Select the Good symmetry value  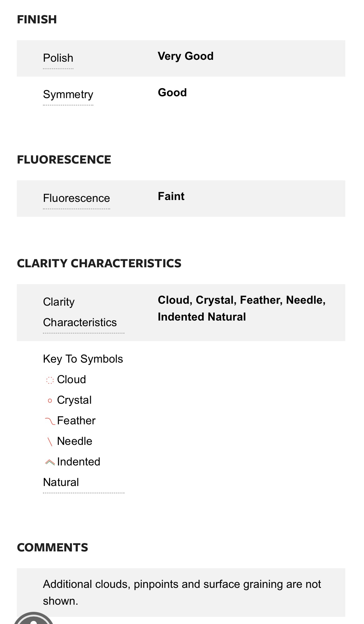click(x=172, y=93)
